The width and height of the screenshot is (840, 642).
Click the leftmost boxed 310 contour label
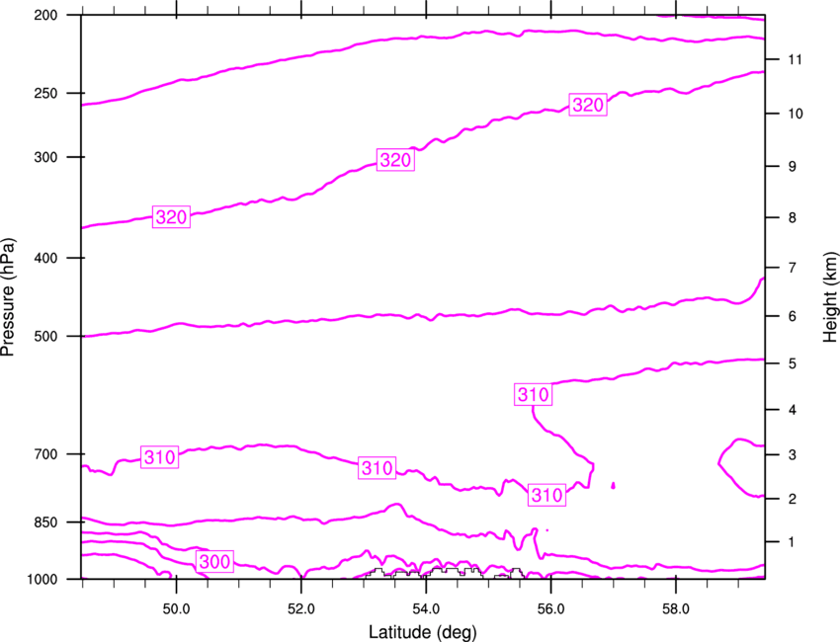tap(160, 456)
